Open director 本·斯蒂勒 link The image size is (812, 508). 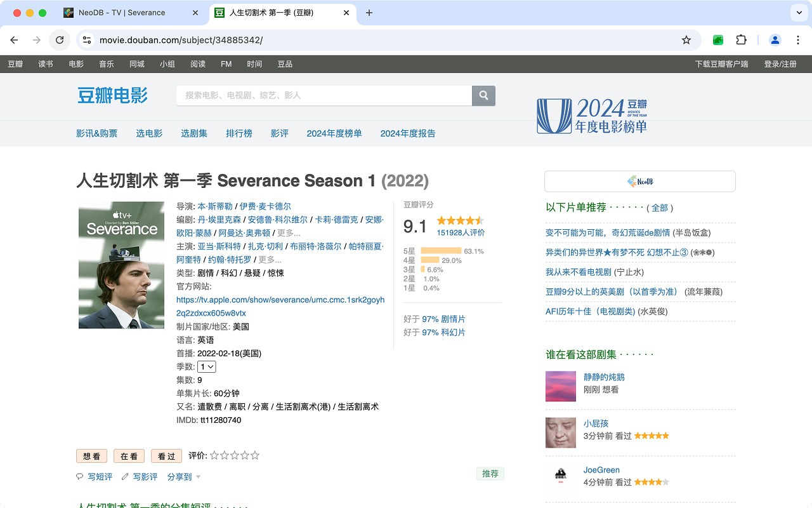pyautogui.click(x=215, y=206)
